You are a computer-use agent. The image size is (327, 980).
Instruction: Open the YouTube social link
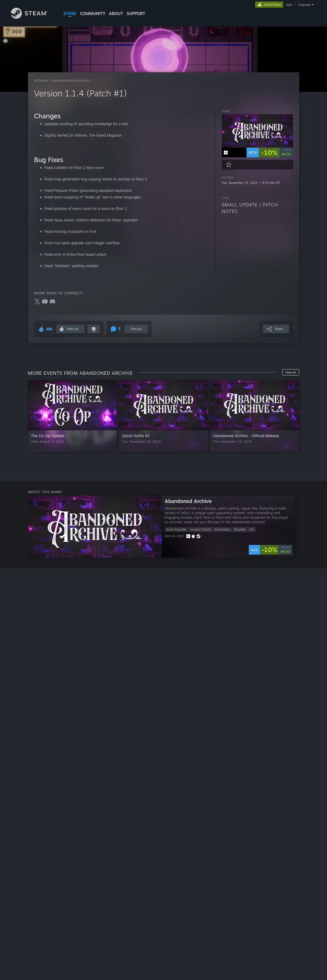[x=45, y=301]
